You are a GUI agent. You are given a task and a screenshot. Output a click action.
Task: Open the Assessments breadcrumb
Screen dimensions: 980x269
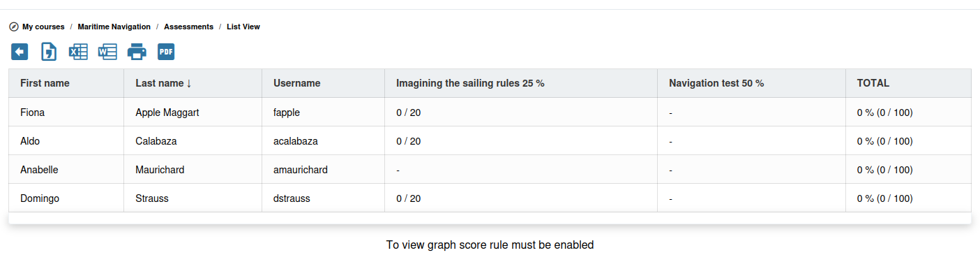click(188, 27)
